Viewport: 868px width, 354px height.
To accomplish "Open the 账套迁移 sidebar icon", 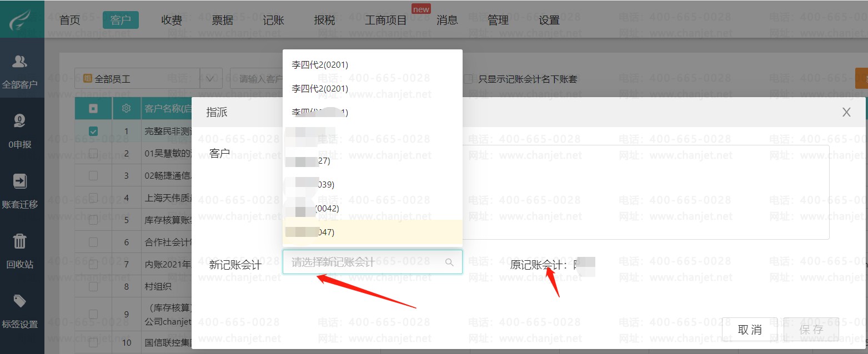I will click(20, 181).
